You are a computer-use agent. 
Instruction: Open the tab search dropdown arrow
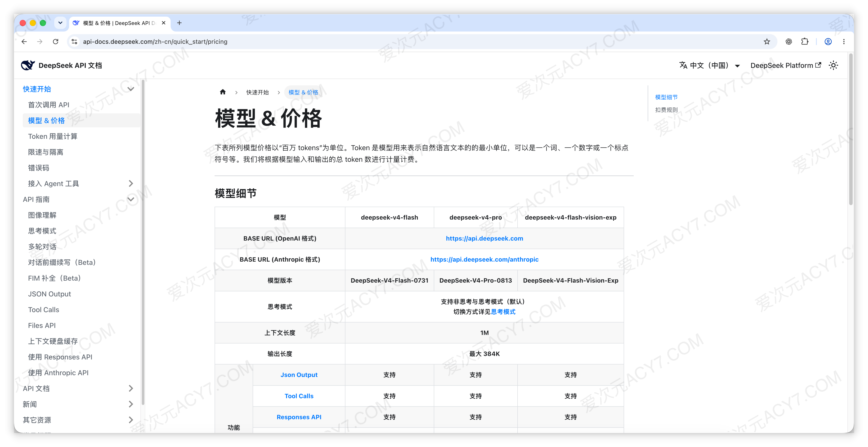click(60, 23)
